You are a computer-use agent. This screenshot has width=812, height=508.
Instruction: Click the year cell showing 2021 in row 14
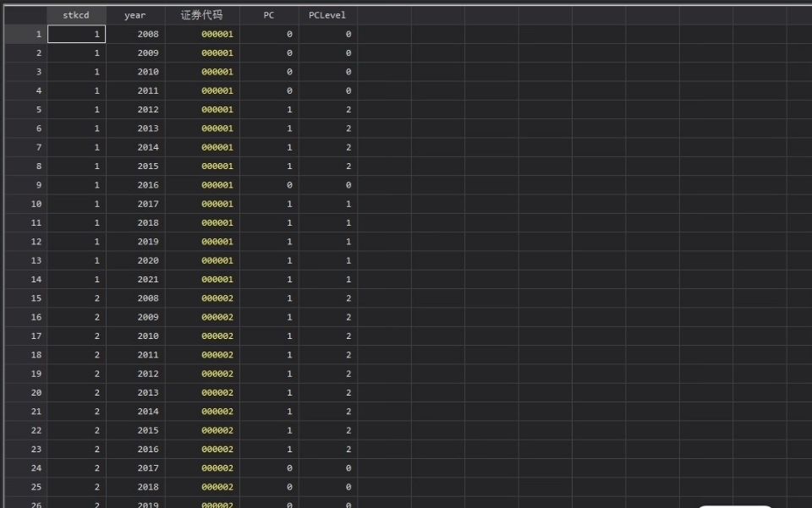(135, 280)
